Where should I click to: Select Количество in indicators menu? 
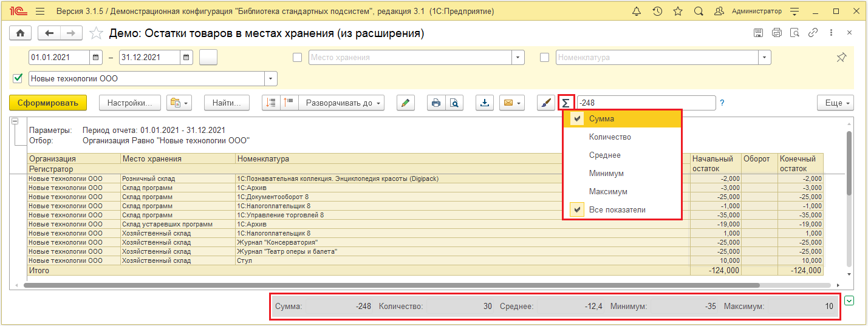click(x=622, y=137)
